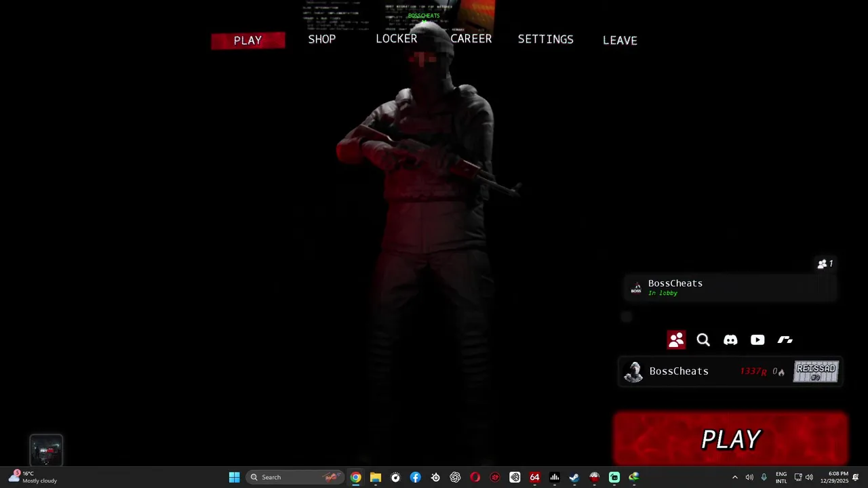Image resolution: width=868 pixels, height=488 pixels.
Task: Click the microphone tray icon
Action: click(764, 477)
